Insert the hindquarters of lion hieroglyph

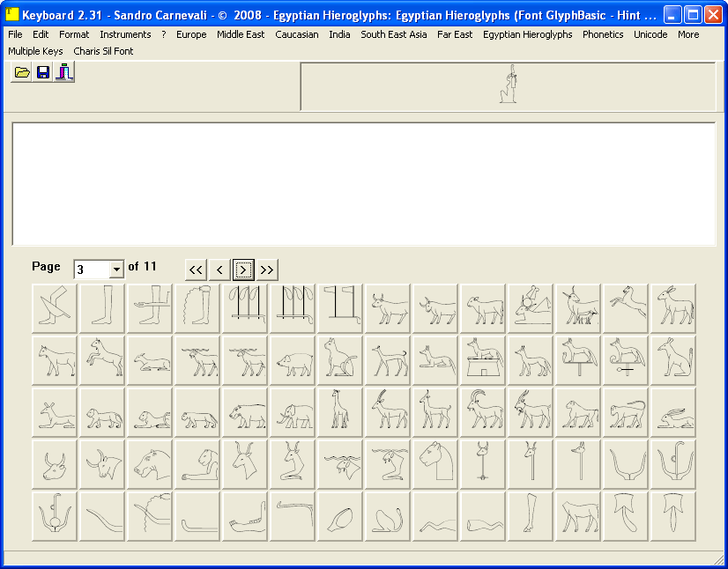pyautogui.click(x=388, y=516)
